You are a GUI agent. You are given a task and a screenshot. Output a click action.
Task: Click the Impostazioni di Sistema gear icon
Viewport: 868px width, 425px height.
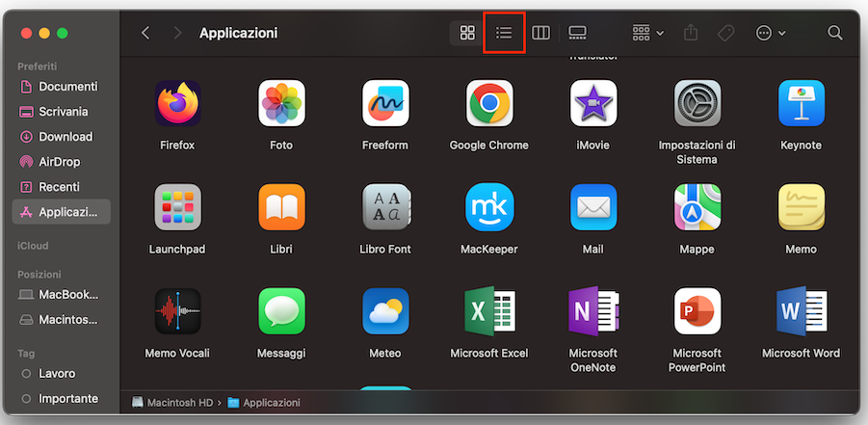coord(697,103)
